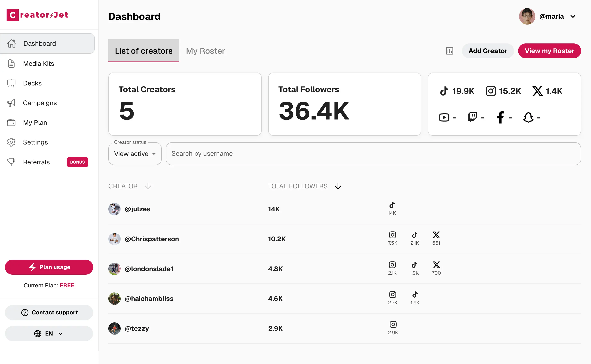Click the Facebook icon in stats card
This screenshot has width=591, height=364.
[x=500, y=117]
